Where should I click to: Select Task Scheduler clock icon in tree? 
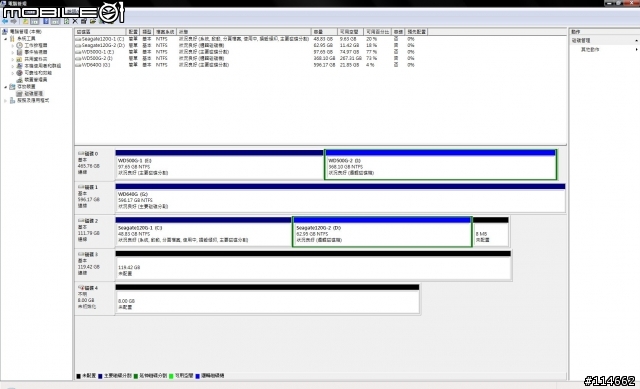pos(19,45)
